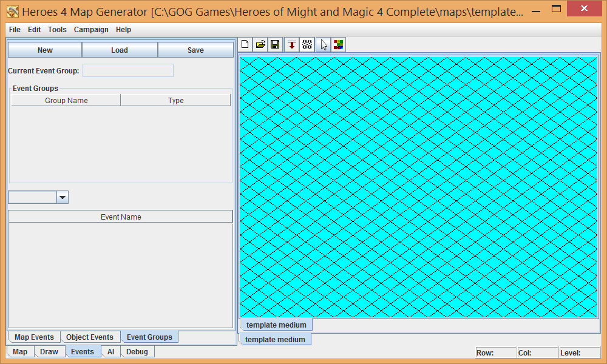The image size is (607, 364).
Task: Open the Edit menu
Action: (34, 29)
